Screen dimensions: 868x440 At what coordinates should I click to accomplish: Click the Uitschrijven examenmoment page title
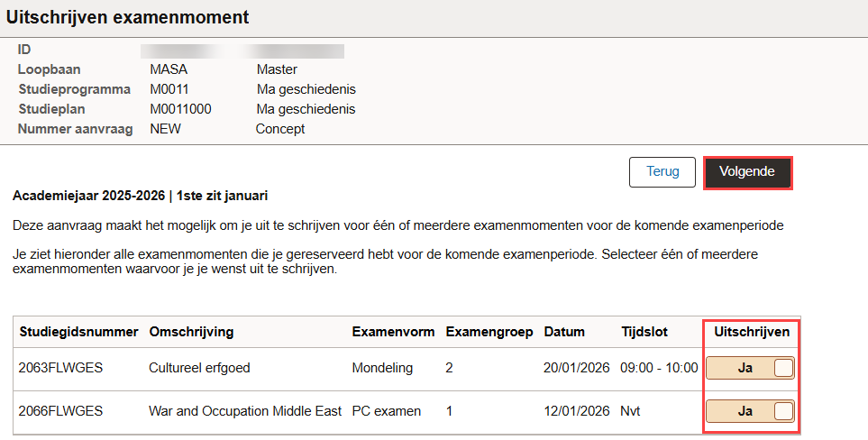point(128,17)
